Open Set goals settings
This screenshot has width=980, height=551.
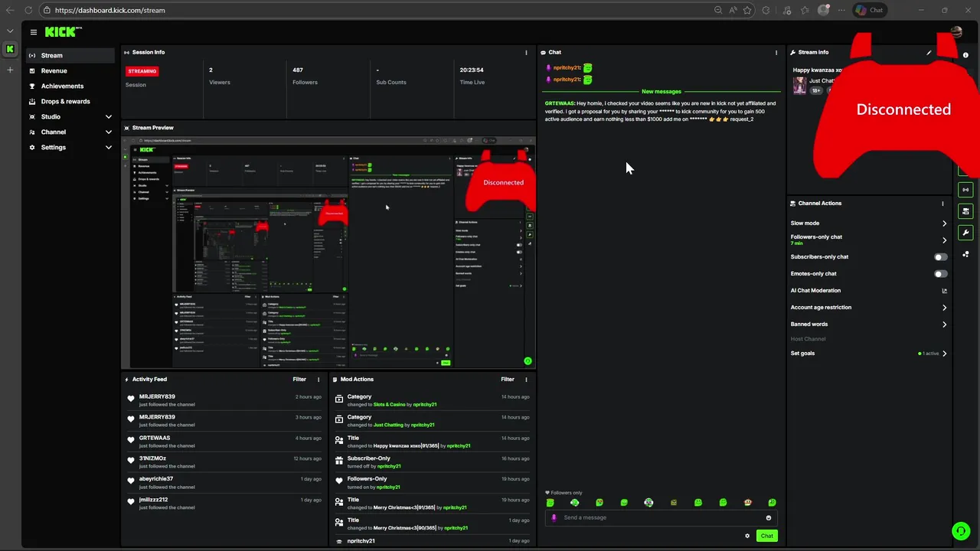[x=868, y=353]
